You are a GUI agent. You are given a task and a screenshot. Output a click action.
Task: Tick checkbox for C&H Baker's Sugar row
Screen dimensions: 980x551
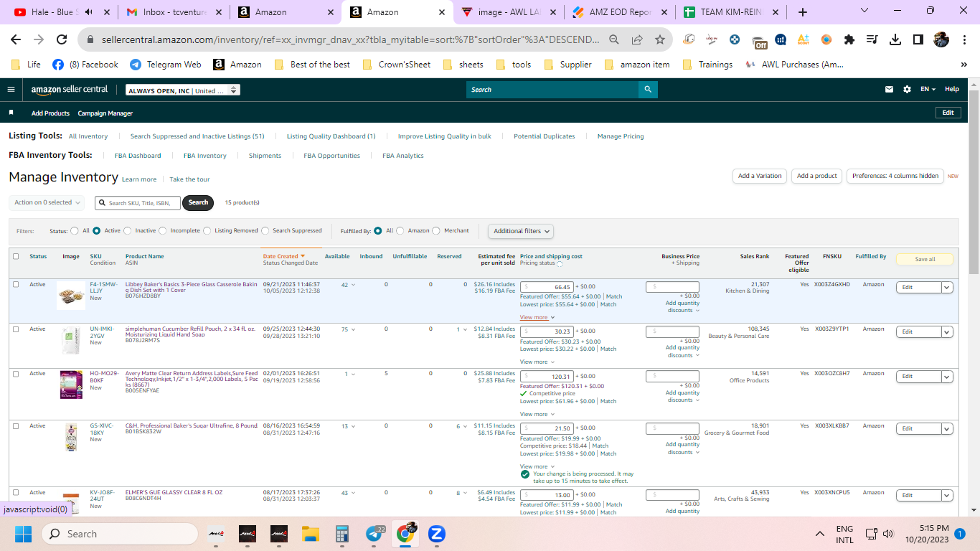coord(16,425)
